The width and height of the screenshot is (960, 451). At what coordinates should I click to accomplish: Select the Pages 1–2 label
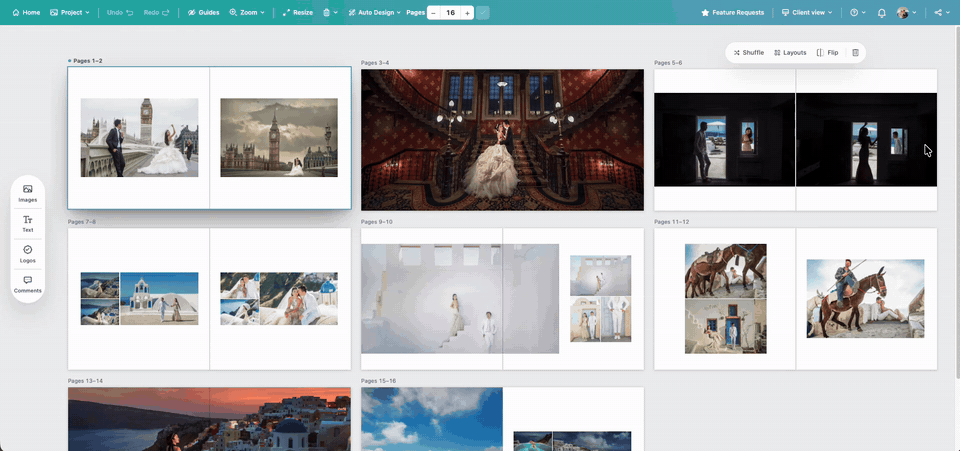(x=88, y=61)
